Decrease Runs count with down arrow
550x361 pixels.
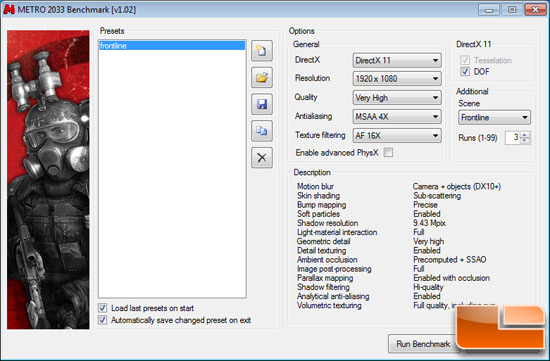(x=525, y=141)
